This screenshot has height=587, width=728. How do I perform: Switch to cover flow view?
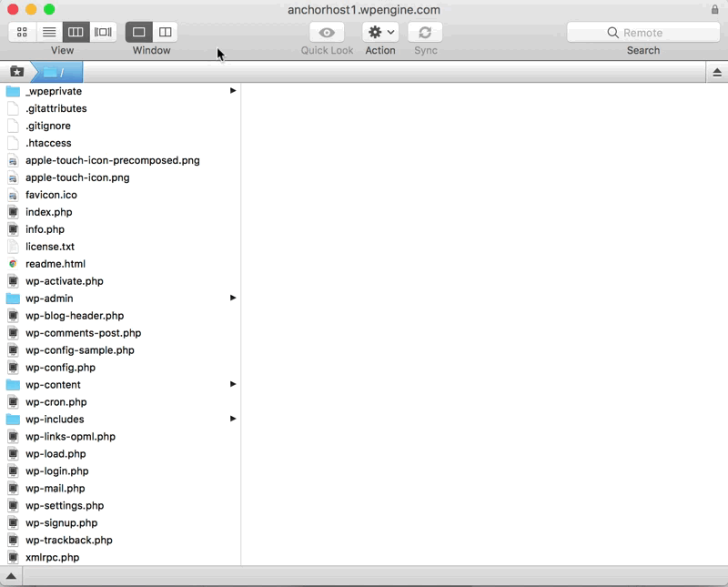[x=103, y=32]
